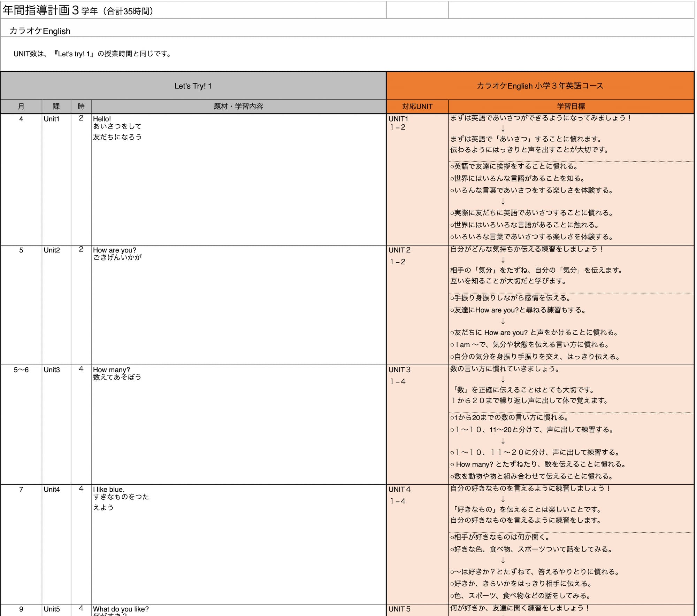Image resolution: width=697 pixels, height=616 pixels.
Task: Click the 課 column header
Action: [x=56, y=107]
